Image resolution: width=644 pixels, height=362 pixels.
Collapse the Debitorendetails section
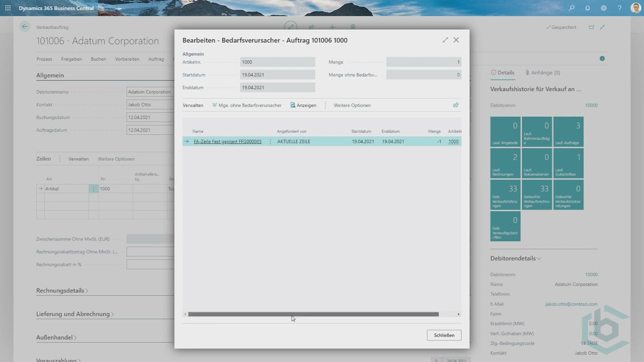pyautogui.click(x=516, y=258)
